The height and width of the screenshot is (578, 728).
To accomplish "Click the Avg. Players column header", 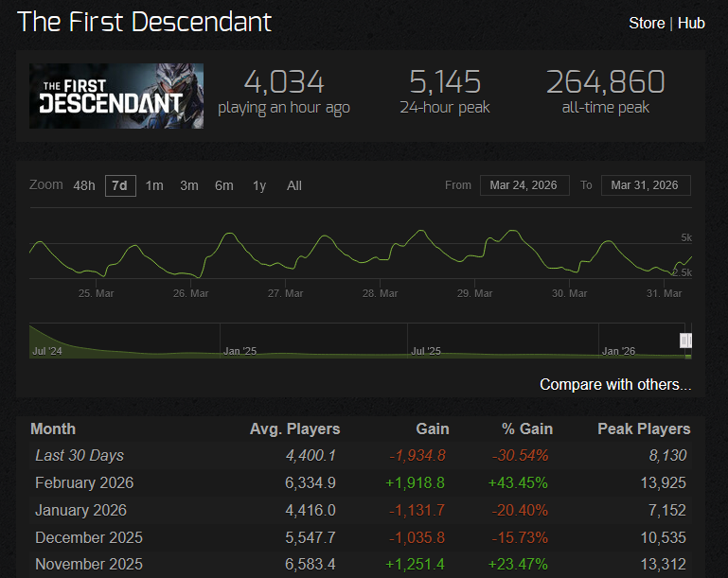I will (x=294, y=429).
